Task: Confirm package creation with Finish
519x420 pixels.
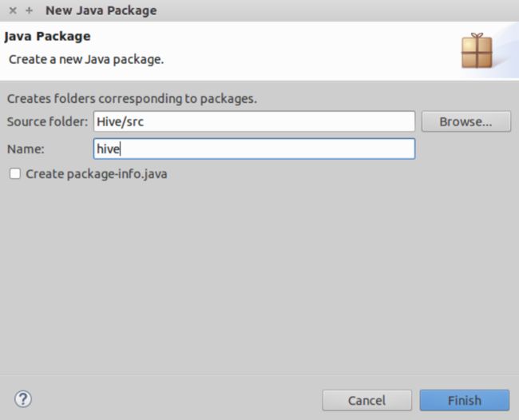Action: tap(465, 401)
